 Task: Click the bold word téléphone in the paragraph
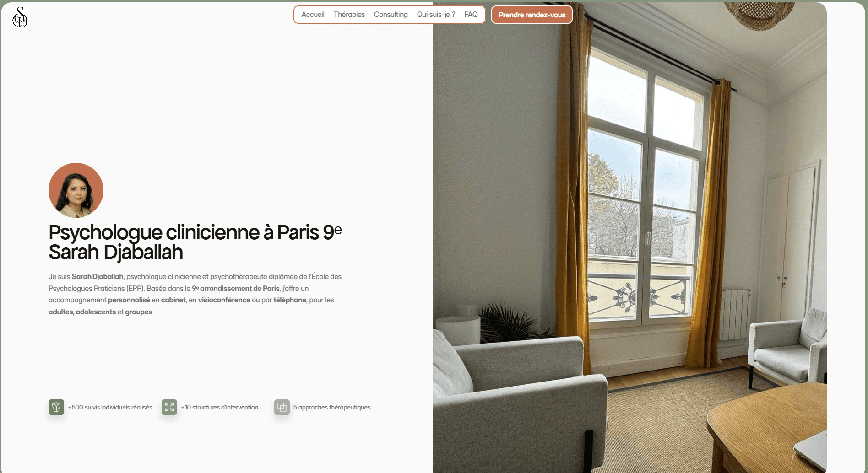coord(290,300)
